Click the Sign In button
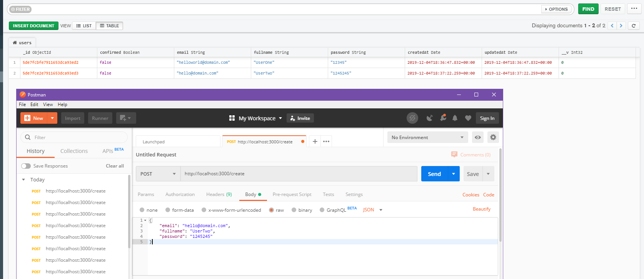The height and width of the screenshot is (279, 644). pos(487,118)
